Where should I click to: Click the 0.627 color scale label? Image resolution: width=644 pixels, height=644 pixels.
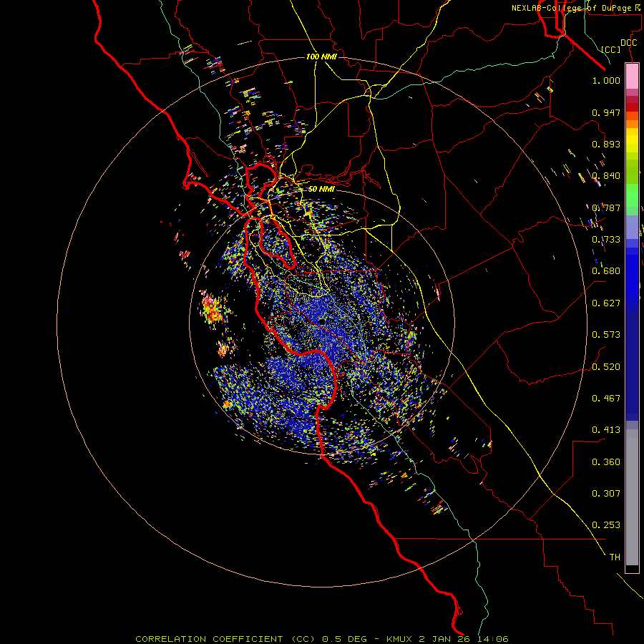(606, 303)
